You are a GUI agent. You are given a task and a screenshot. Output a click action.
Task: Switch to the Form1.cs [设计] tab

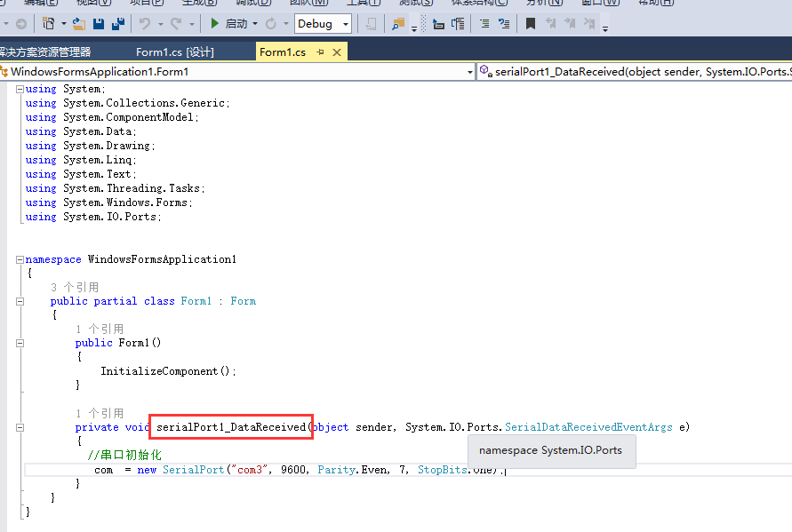coord(175,52)
